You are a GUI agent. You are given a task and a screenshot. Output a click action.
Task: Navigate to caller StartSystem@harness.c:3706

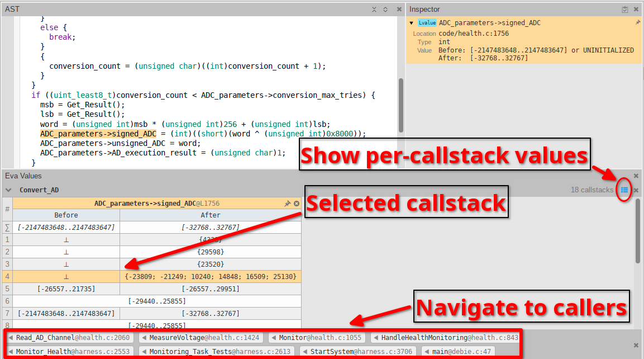(358, 352)
